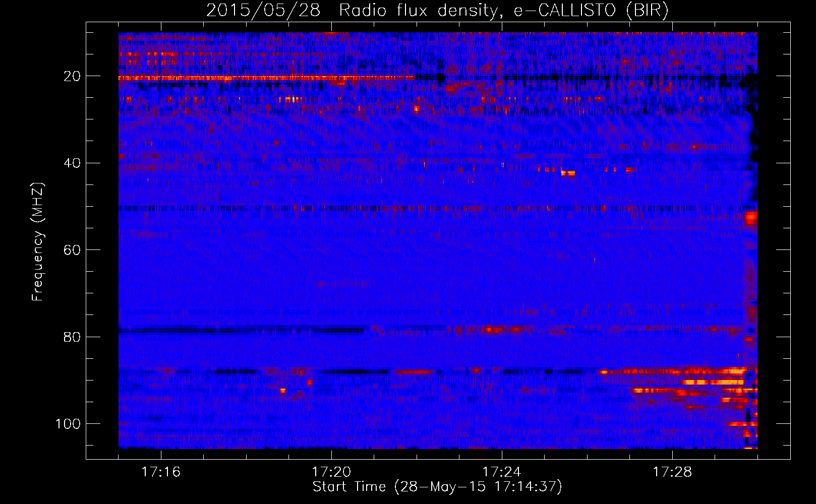Image resolution: width=816 pixels, height=504 pixels.
Task: Click the '20' frequency tick label
Action: (72, 76)
